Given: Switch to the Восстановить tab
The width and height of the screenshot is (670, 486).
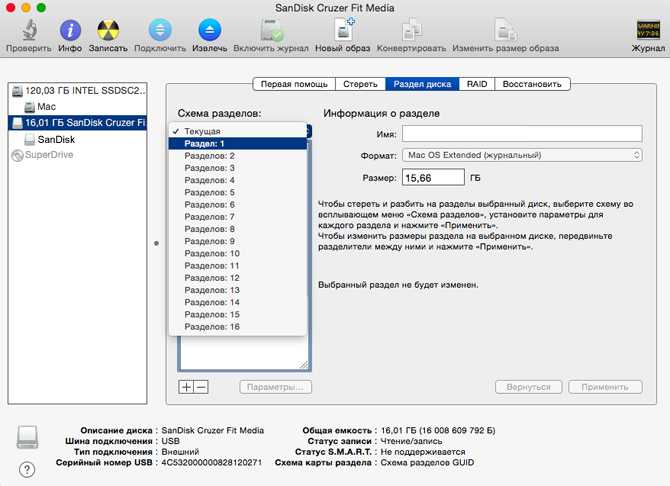Looking at the screenshot, I should [x=532, y=84].
